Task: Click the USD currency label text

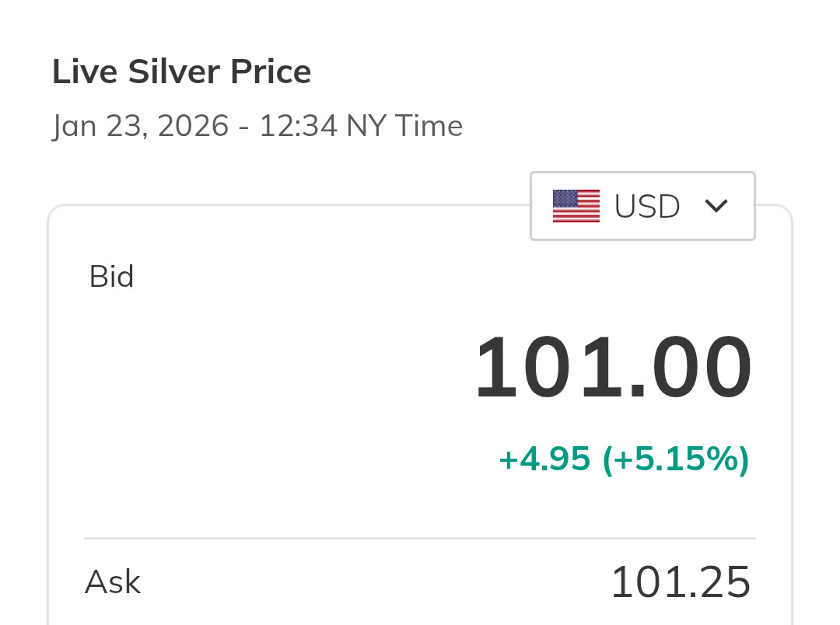Action: (x=647, y=207)
